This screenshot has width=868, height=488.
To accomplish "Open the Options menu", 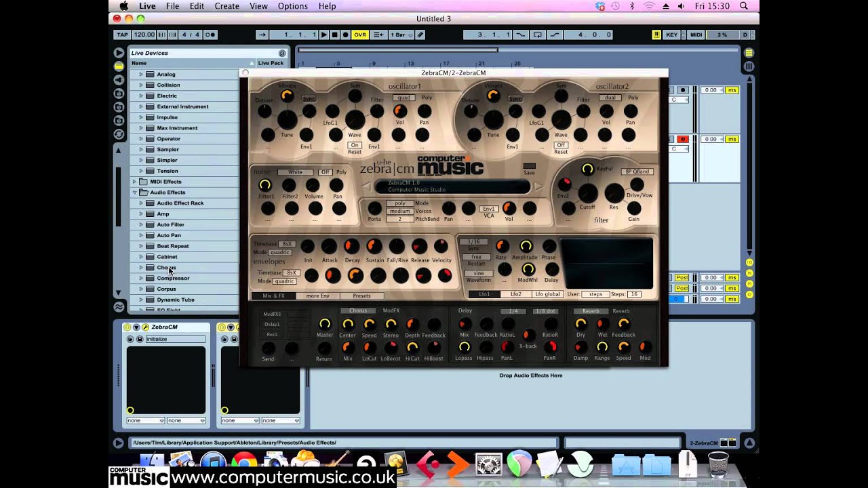I will tap(292, 6).
